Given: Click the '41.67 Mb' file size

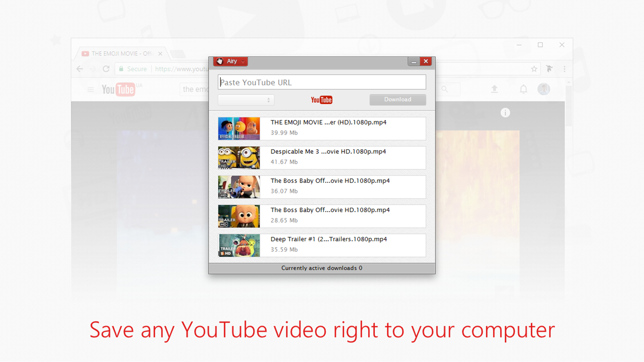Looking at the screenshot, I should (284, 162).
